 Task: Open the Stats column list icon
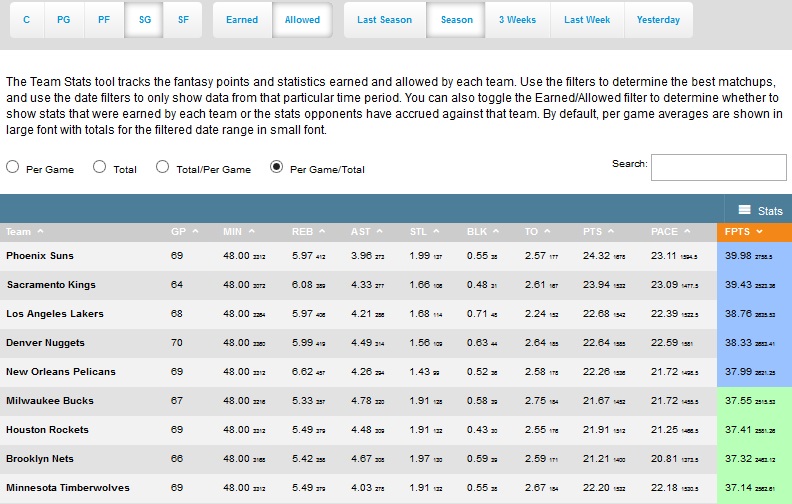(745, 210)
